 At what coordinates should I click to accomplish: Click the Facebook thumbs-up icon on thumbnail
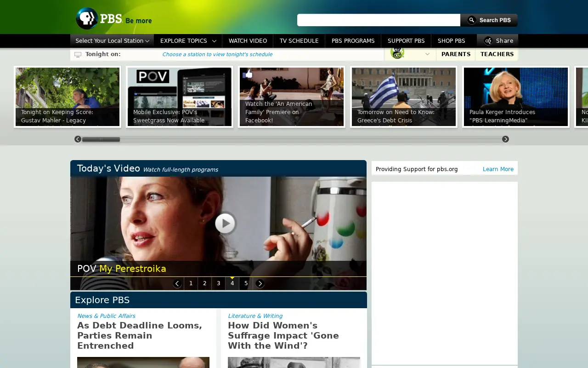(248, 74)
